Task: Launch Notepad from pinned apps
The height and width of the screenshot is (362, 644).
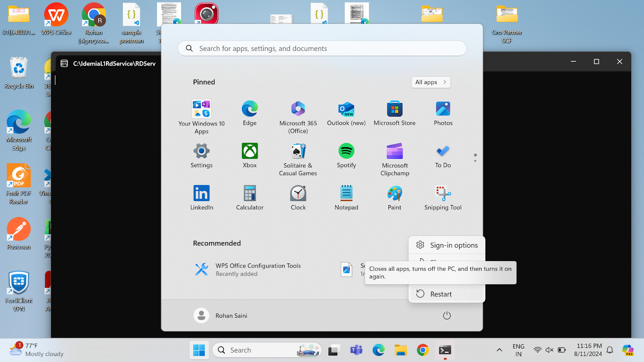Action: pos(346,198)
